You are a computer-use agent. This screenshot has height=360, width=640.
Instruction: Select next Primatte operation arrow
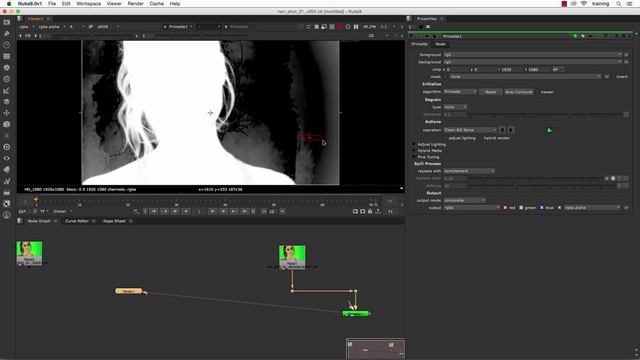510,130
